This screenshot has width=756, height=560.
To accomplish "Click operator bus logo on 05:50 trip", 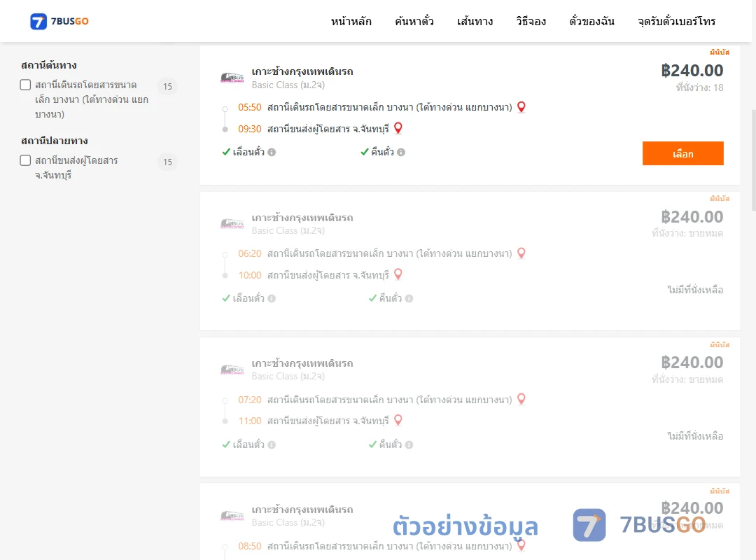I will (232, 77).
